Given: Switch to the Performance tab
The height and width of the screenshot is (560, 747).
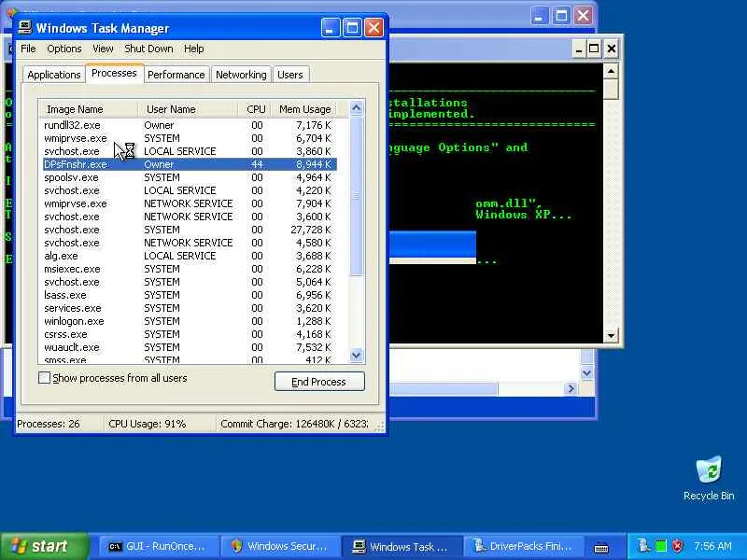Looking at the screenshot, I should (176, 75).
